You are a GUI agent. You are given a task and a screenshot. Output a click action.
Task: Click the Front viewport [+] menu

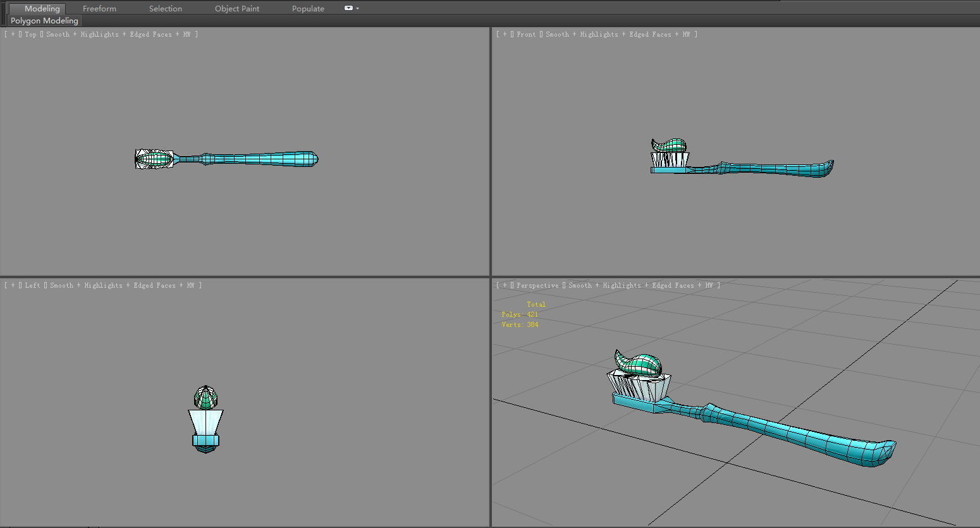pos(505,35)
